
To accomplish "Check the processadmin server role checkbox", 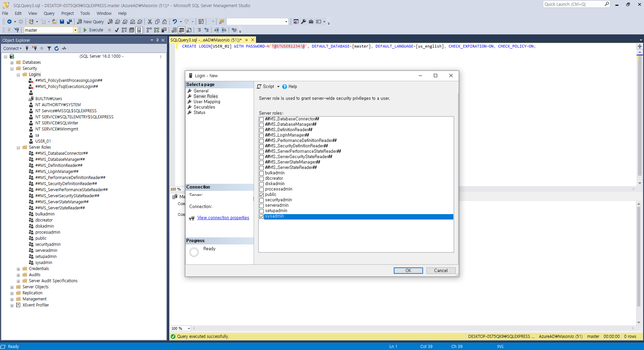I will tap(261, 189).
